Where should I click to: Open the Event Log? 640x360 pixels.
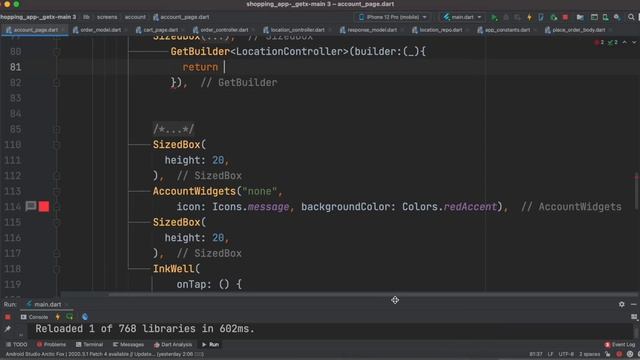(x=620, y=345)
